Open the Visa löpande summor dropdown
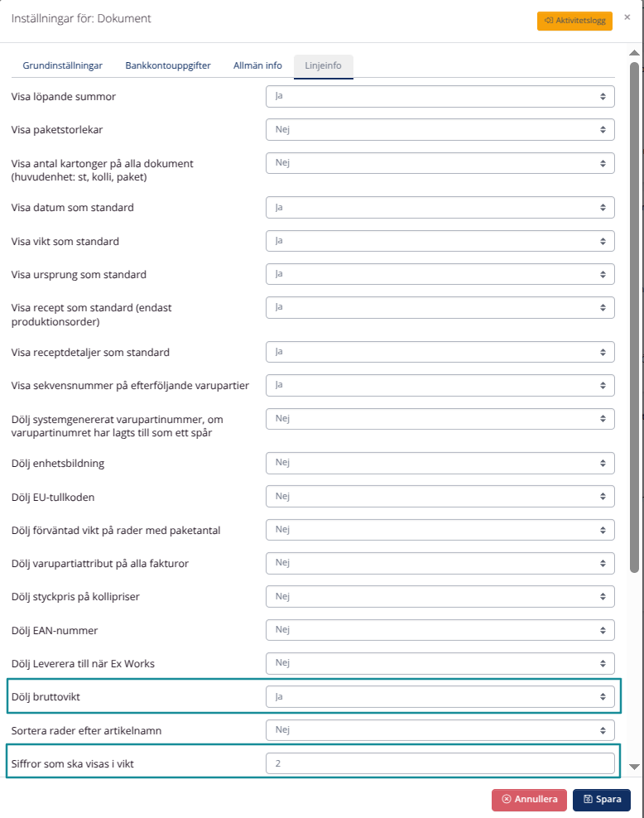The width and height of the screenshot is (644, 818). (440, 97)
